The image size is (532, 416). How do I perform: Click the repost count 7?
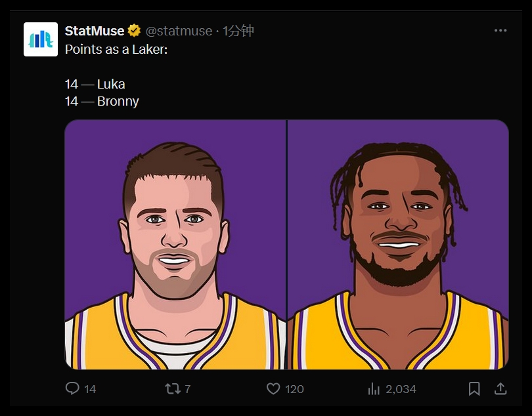(187, 389)
